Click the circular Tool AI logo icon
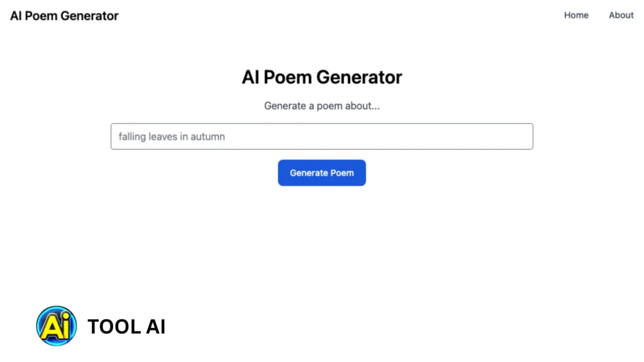The width and height of the screenshot is (644, 362). tap(57, 326)
